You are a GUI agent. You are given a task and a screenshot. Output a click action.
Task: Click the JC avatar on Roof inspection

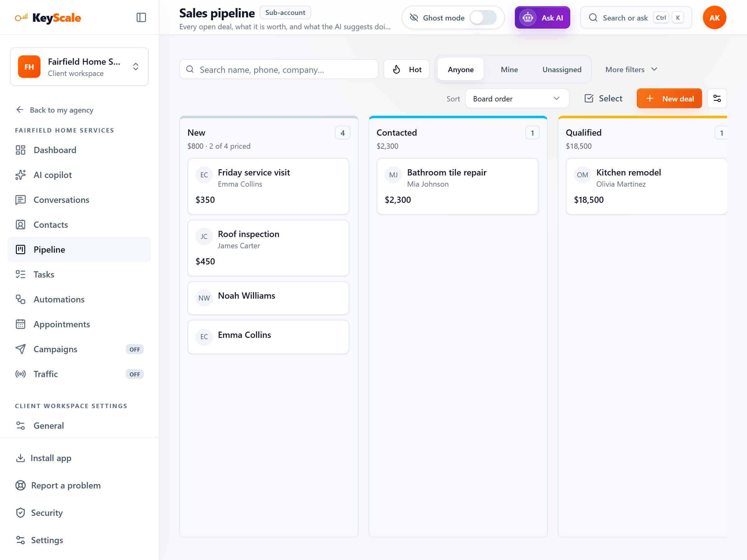tap(204, 236)
